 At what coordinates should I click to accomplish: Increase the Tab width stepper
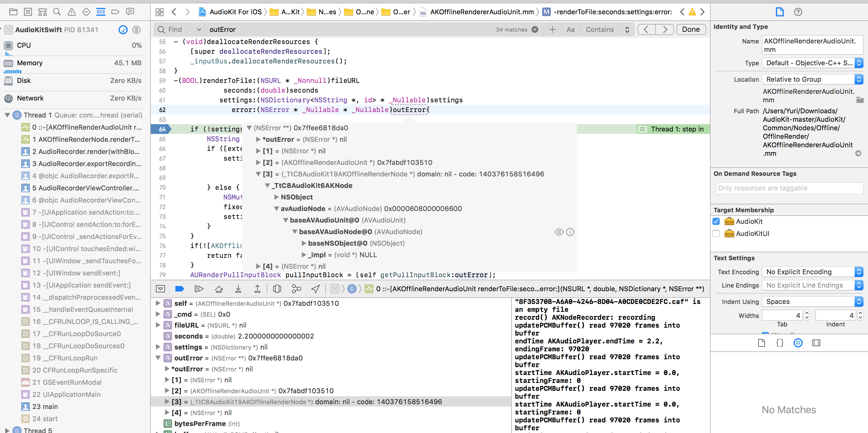[x=807, y=313]
